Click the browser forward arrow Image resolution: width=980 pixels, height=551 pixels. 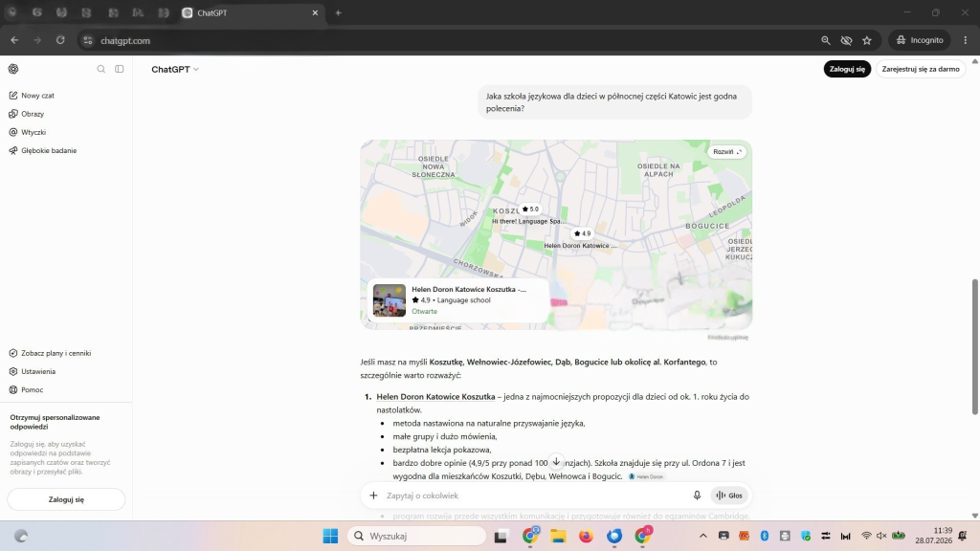[x=37, y=40]
